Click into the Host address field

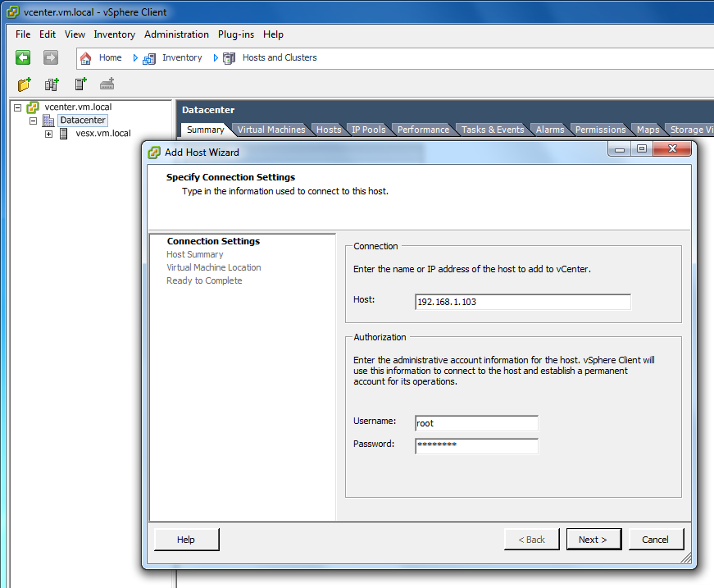click(523, 302)
